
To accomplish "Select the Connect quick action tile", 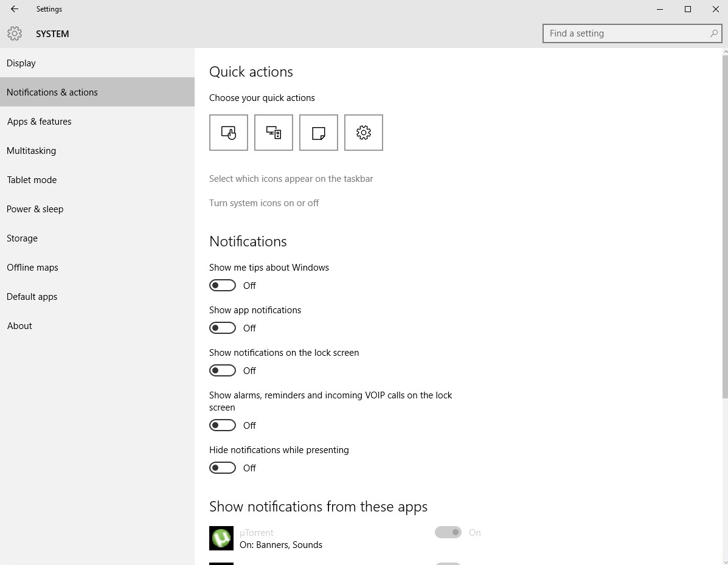I will [x=274, y=133].
